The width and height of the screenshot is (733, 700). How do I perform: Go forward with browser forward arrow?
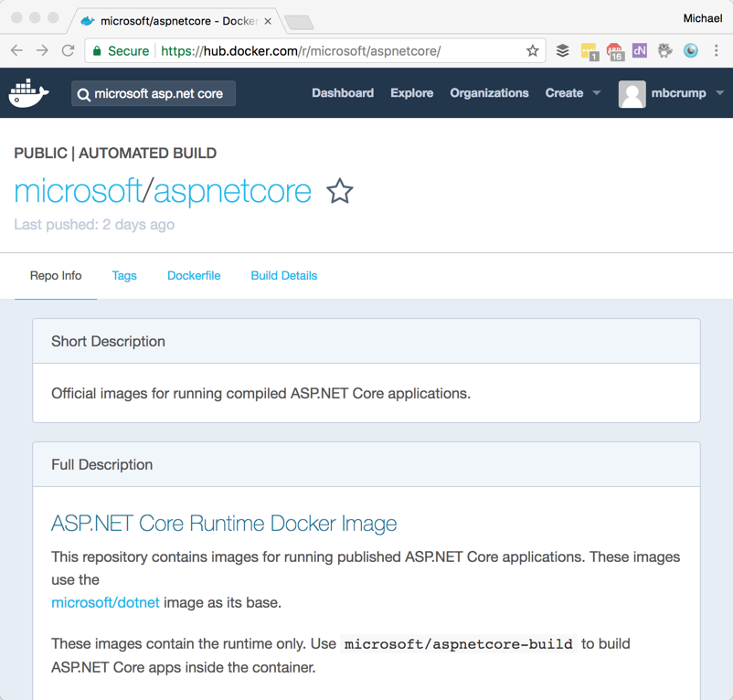[43, 50]
